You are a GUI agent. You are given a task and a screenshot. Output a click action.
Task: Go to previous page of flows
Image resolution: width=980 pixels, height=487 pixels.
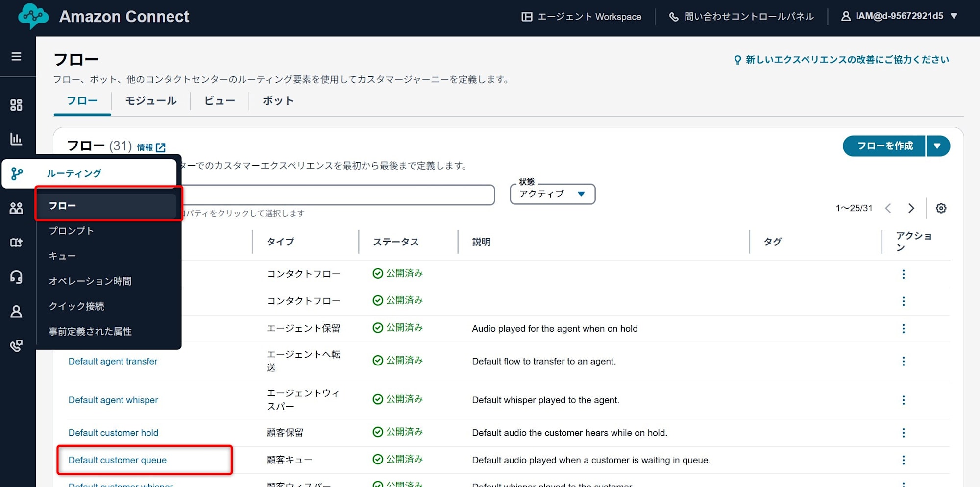pos(888,208)
